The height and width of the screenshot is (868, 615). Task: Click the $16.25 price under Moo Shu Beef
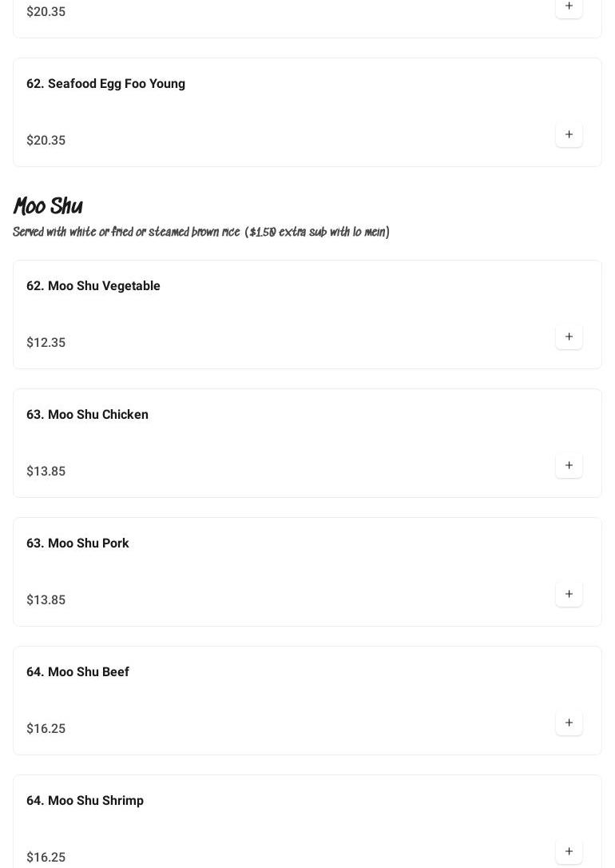tap(46, 729)
